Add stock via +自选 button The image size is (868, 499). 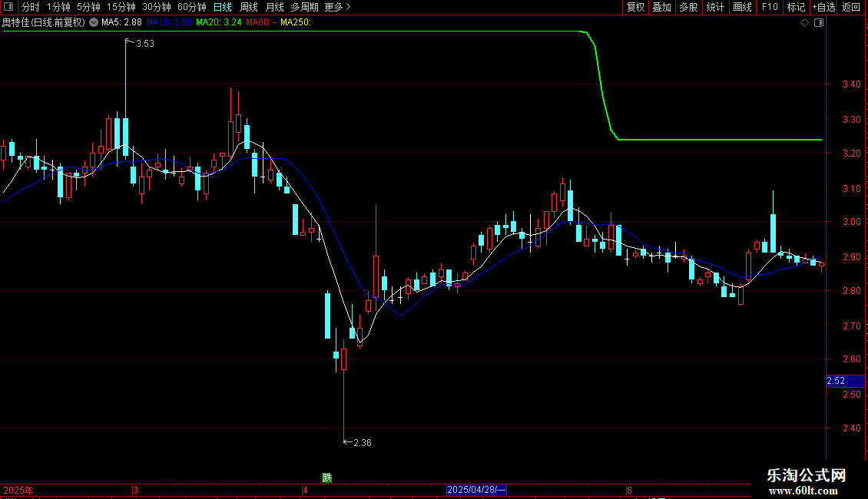tap(823, 7)
